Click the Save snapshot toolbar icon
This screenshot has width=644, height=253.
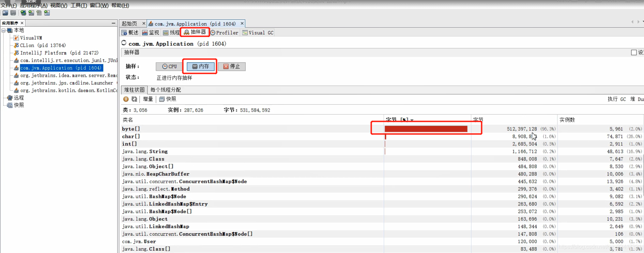(13, 13)
